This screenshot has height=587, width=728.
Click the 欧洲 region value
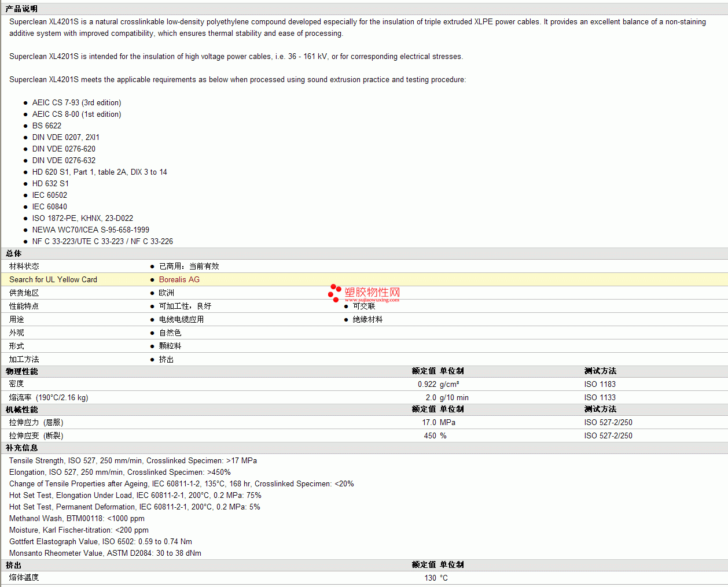[x=167, y=293]
